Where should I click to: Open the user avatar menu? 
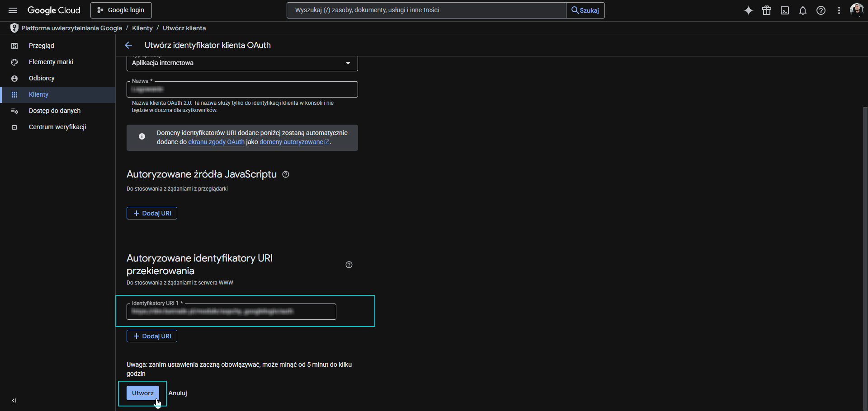tap(856, 10)
